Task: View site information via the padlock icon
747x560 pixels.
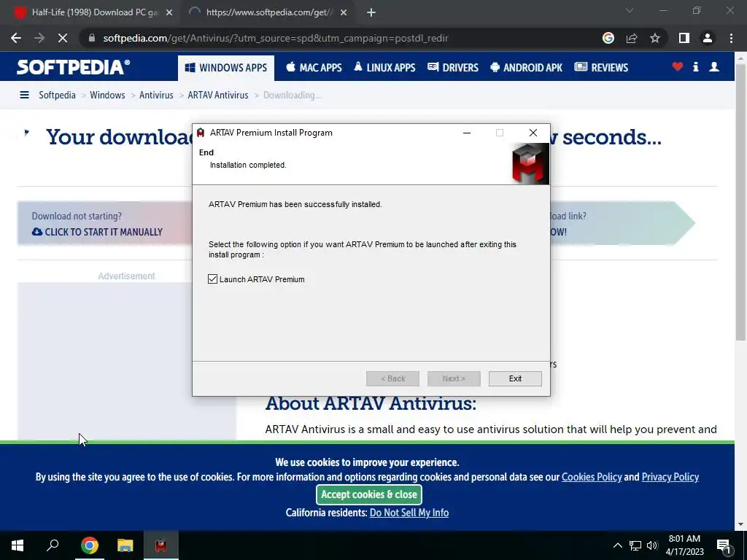Action: pos(91,38)
